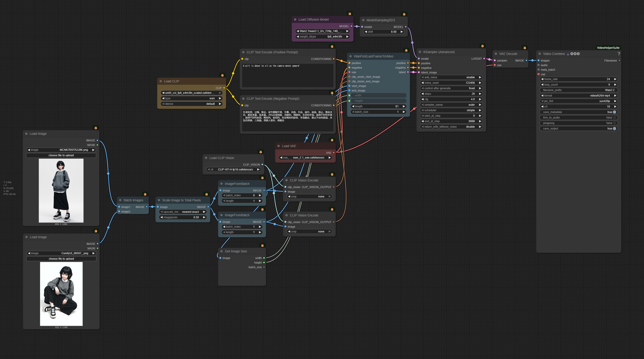The image size is (644, 359).
Task: Click the WanFirstLastFrameToVideo node title
Action: (374, 56)
